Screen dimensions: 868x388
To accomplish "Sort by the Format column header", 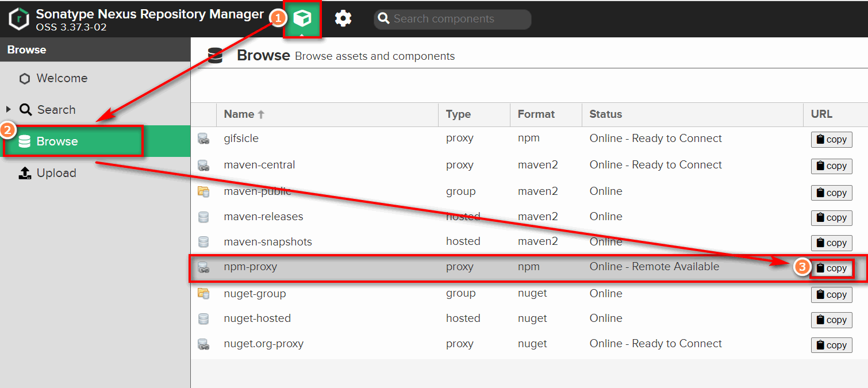I will coord(546,114).
